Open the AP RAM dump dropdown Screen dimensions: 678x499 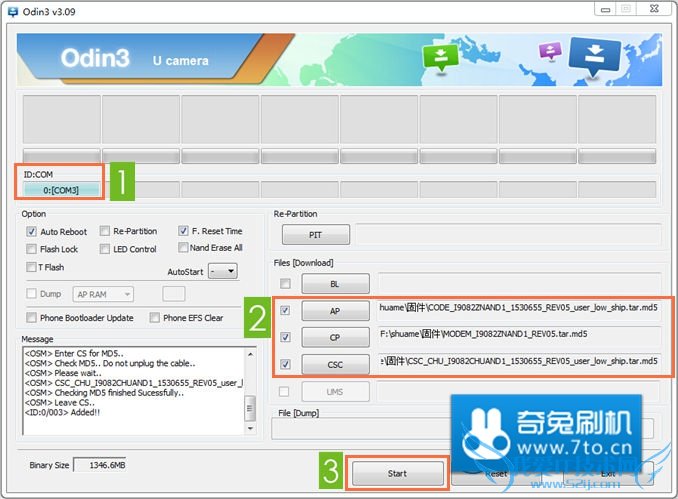103,294
